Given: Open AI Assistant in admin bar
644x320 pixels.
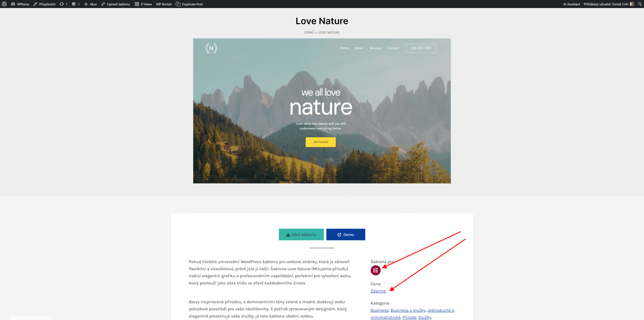Looking at the screenshot, I should [572, 4].
